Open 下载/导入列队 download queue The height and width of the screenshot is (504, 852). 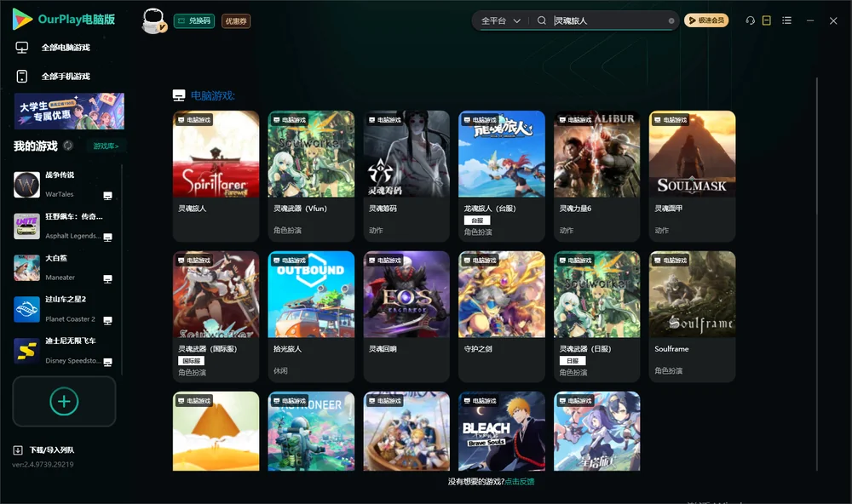click(x=52, y=450)
